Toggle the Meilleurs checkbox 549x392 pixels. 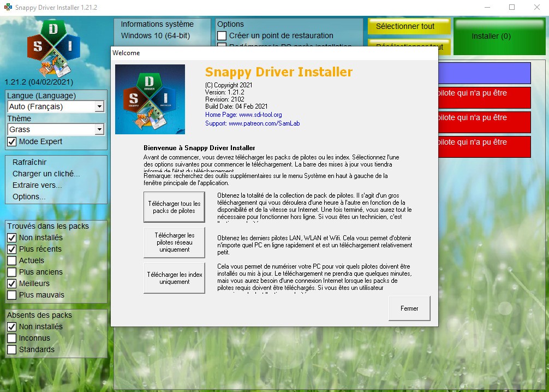pos(12,283)
